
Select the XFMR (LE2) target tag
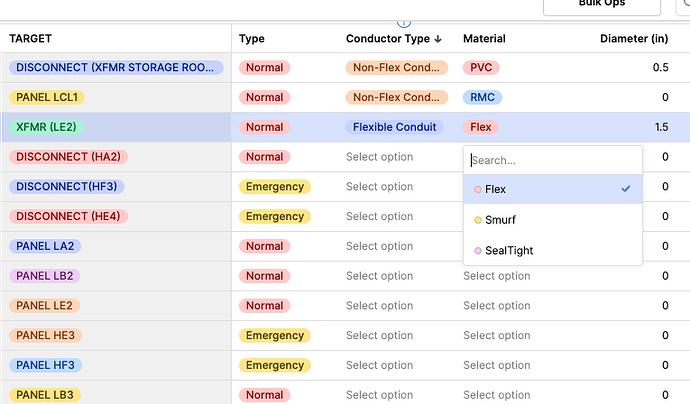coord(46,127)
